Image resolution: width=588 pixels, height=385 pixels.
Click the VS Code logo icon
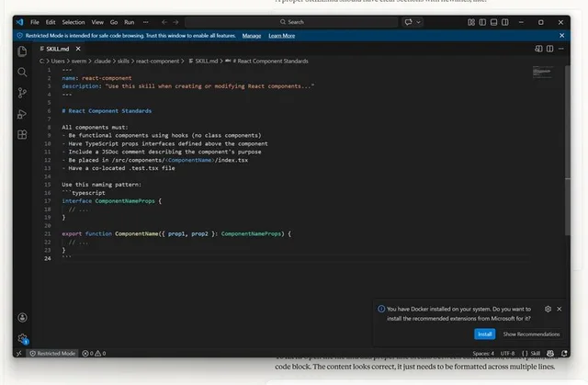20,22
